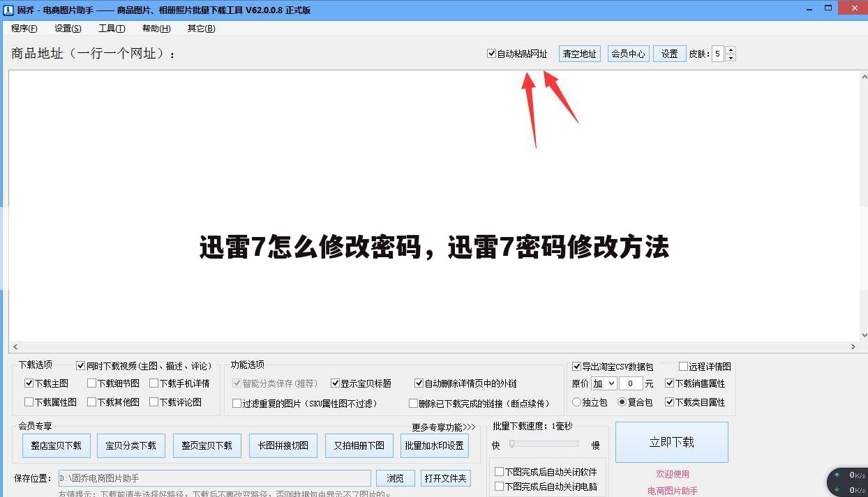Click the app logo icon in title bar
The width and height of the screenshot is (868, 497).
(8, 10)
